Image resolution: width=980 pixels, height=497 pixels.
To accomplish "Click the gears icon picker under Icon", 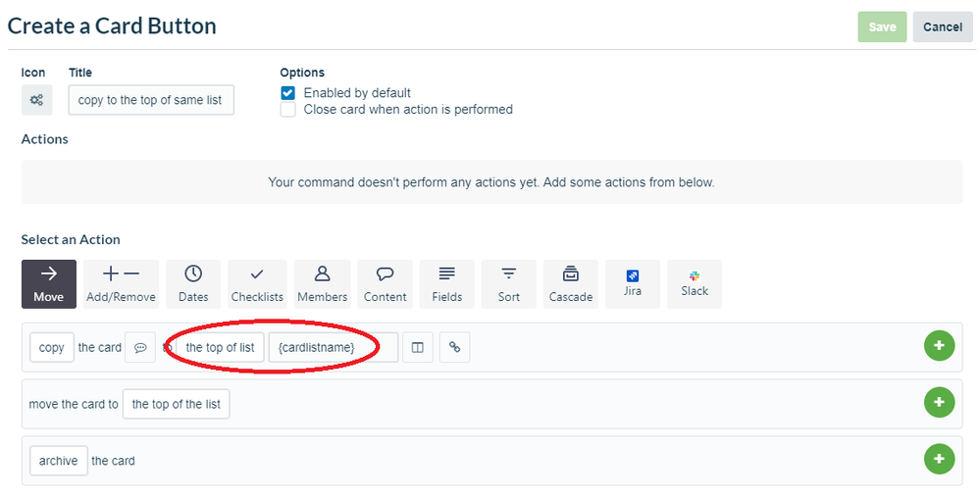I will click(37, 100).
